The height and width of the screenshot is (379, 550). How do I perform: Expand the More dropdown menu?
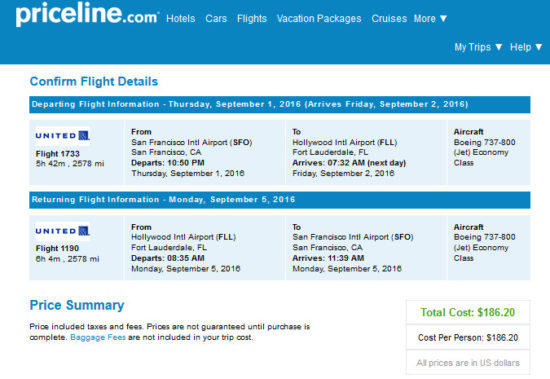[430, 19]
